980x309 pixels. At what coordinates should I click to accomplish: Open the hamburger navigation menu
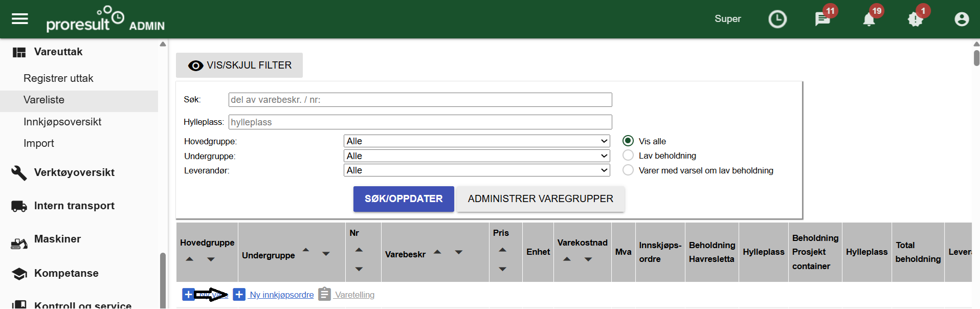click(x=20, y=19)
